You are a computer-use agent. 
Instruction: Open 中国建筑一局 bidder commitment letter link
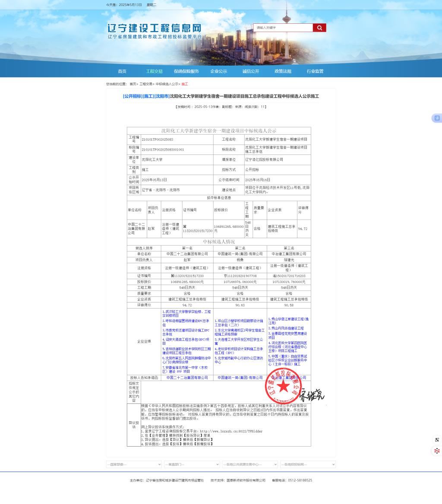coord(240,378)
